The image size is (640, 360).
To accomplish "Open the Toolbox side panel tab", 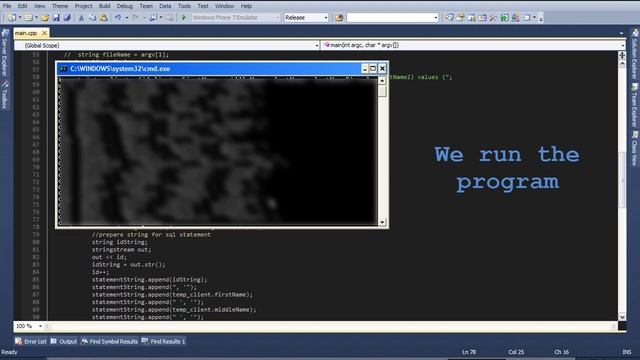I will pos(4,95).
